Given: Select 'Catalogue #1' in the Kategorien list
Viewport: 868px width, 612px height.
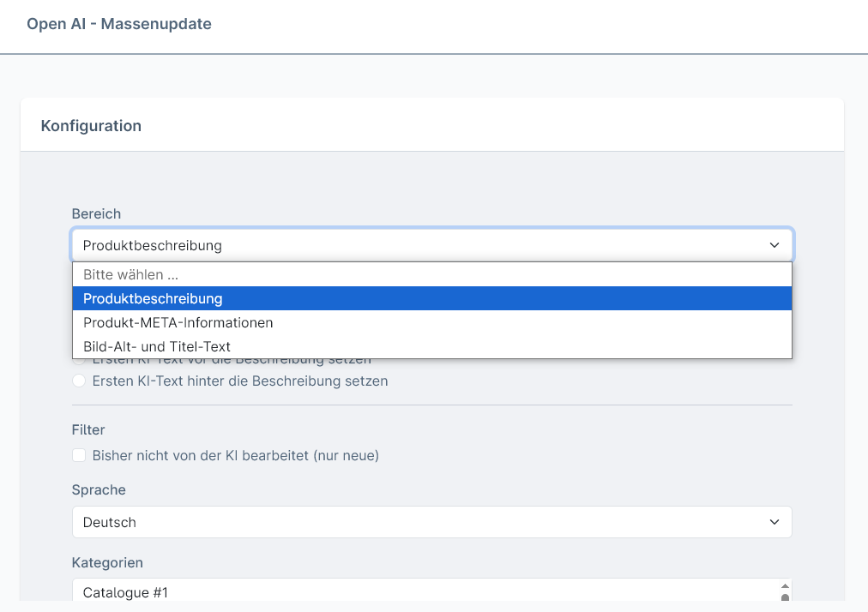Looking at the screenshot, I should pyautogui.click(x=125, y=592).
